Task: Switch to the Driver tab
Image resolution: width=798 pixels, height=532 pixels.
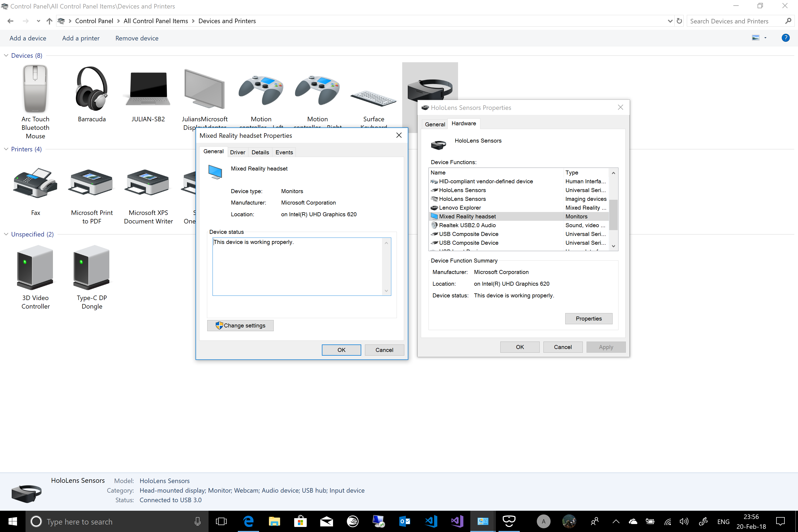Action: pyautogui.click(x=238, y=152)
